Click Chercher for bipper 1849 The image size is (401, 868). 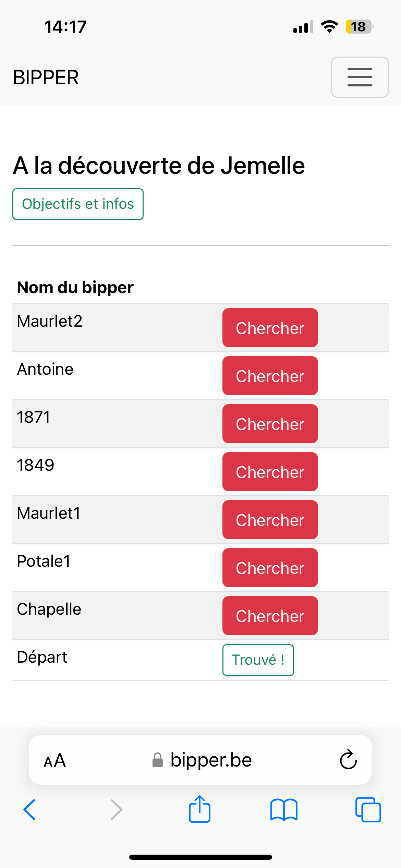pyautogui.click(x=270, y=472)
